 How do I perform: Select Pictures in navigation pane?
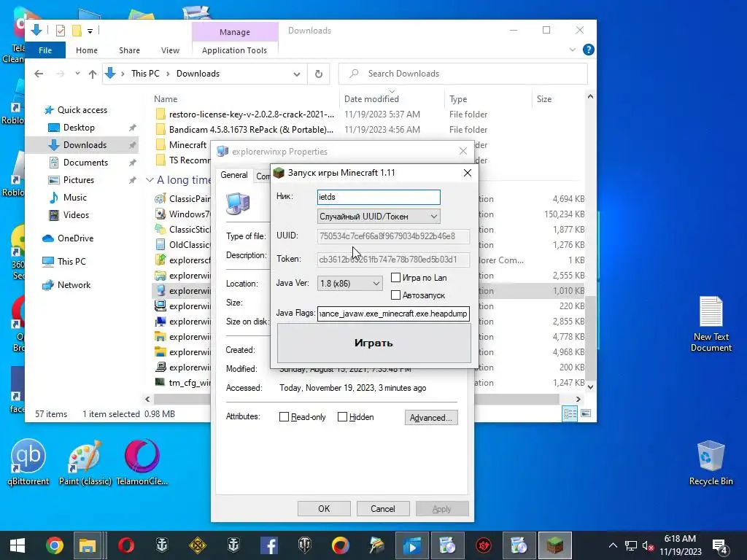[79, 180]
